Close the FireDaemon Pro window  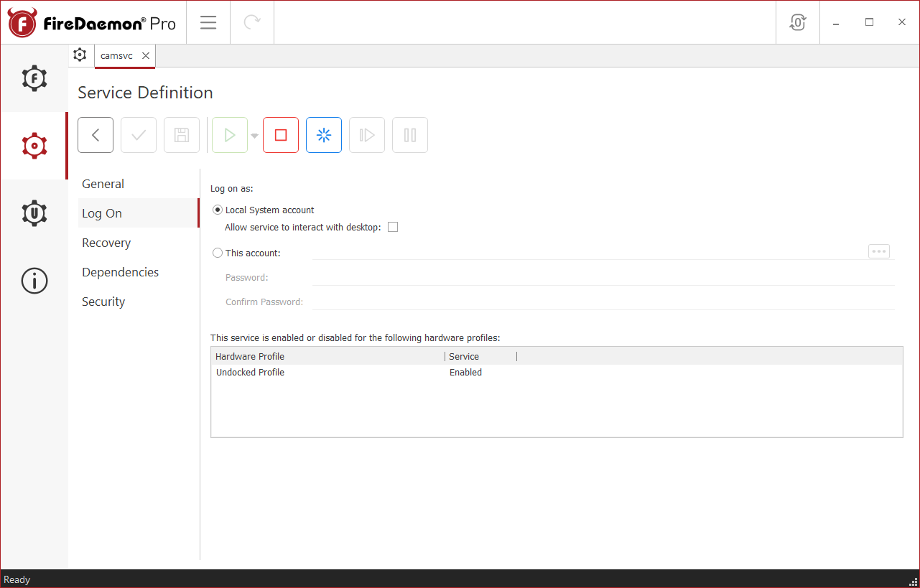point(902,22)
